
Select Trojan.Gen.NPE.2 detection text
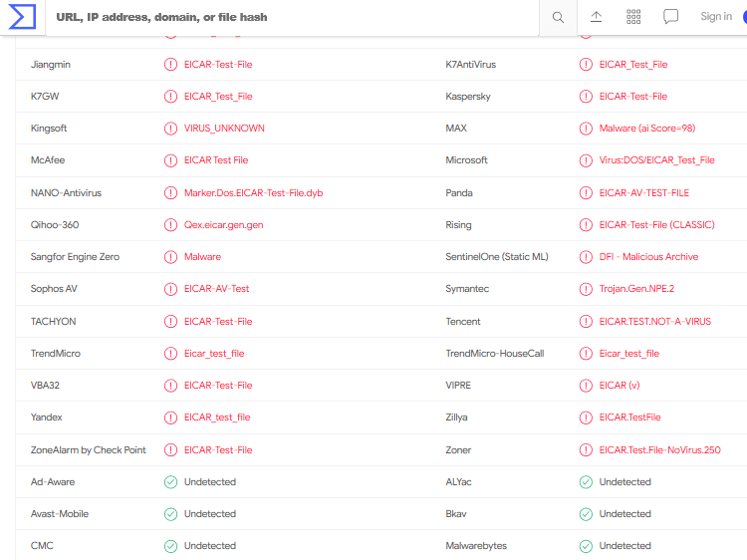pyautogui.click(x=636, y=289)
